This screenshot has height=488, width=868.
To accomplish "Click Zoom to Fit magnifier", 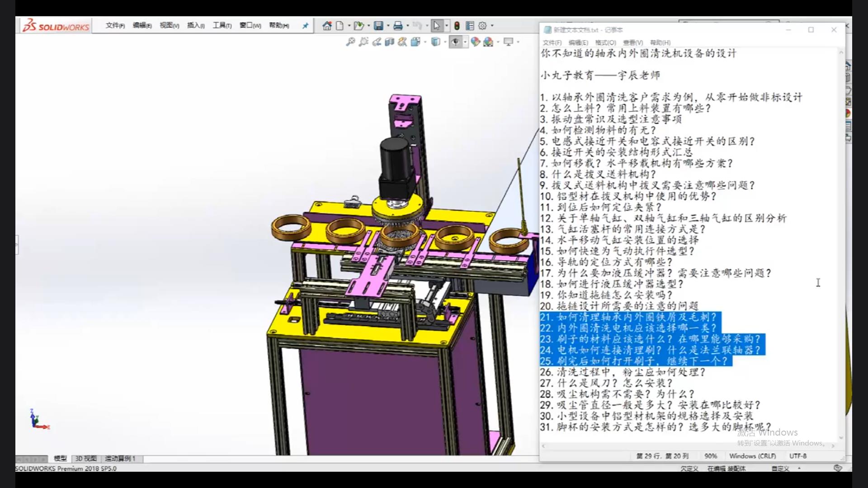I will click(x=350, y=42).
